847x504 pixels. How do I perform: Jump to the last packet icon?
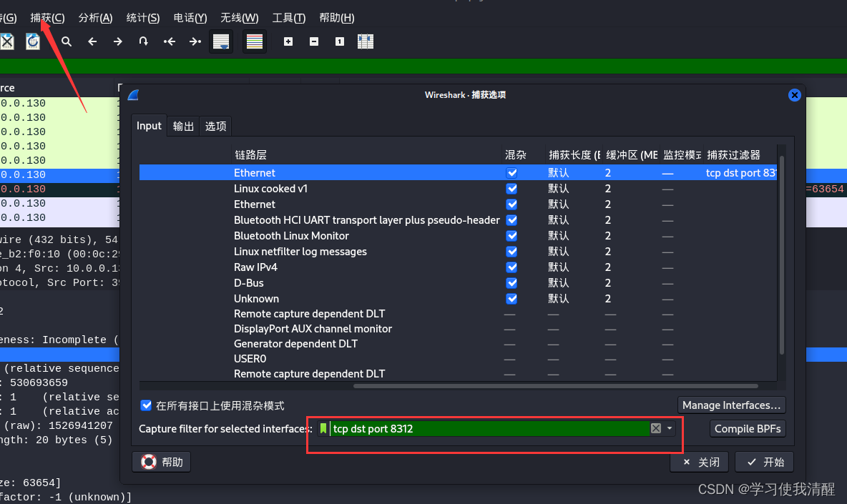pyautogui.click(x=195, y=41)
